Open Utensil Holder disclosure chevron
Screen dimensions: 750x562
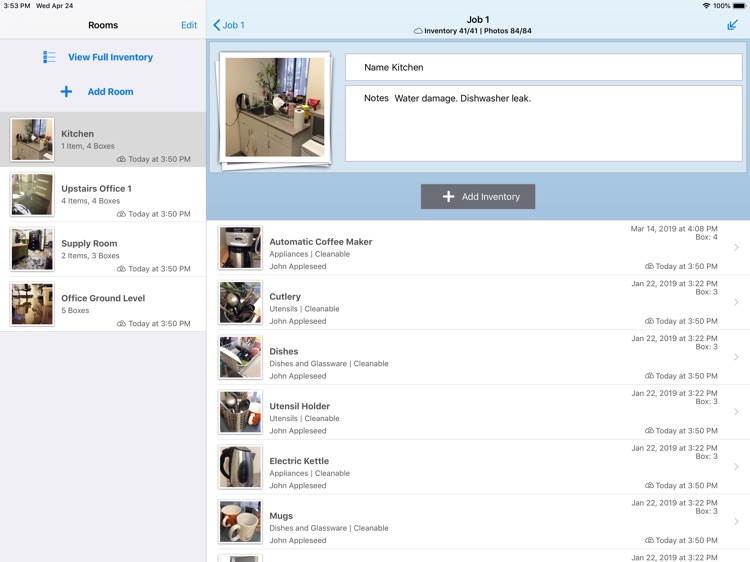coord(736,412)
